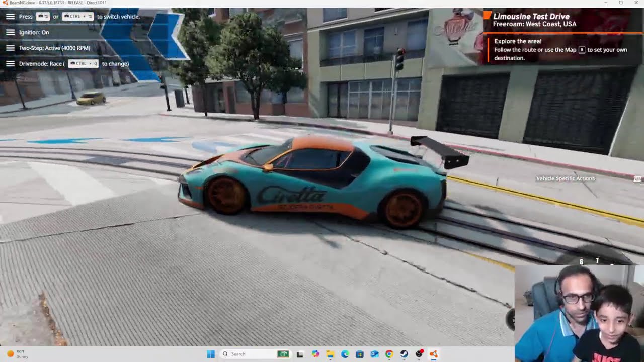Click the hamburger icon beside Drivemode: Race

[x=10, y=64]
